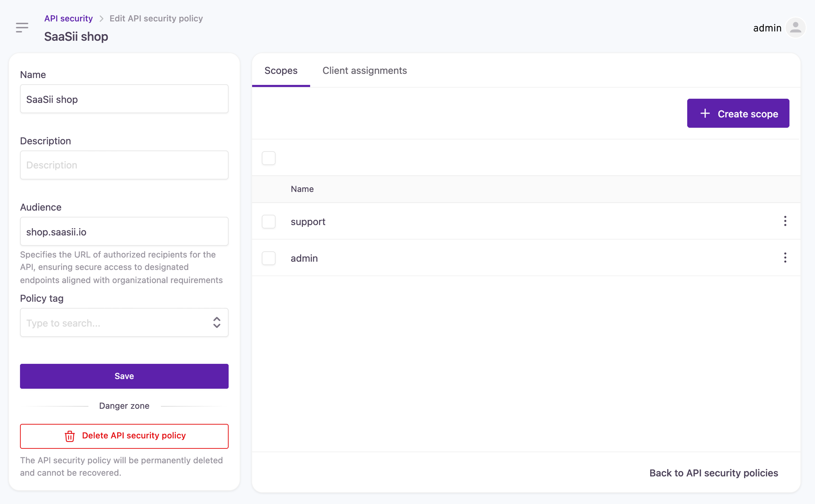Click the trash icon in delete button
The height and width of the screenshot is (504, 815).
pyautogui.click(x=70, y=436)
